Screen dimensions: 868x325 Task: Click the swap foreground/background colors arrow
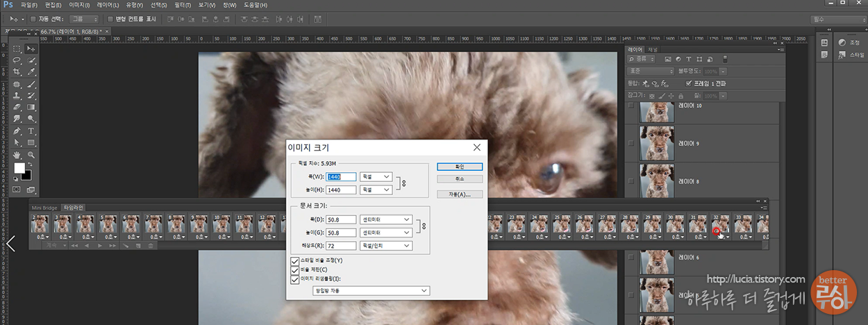[30, 164]
